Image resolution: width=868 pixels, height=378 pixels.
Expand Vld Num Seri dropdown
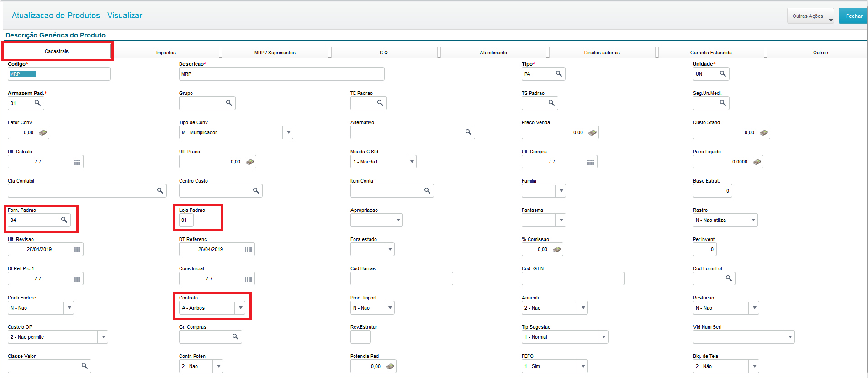790,337
